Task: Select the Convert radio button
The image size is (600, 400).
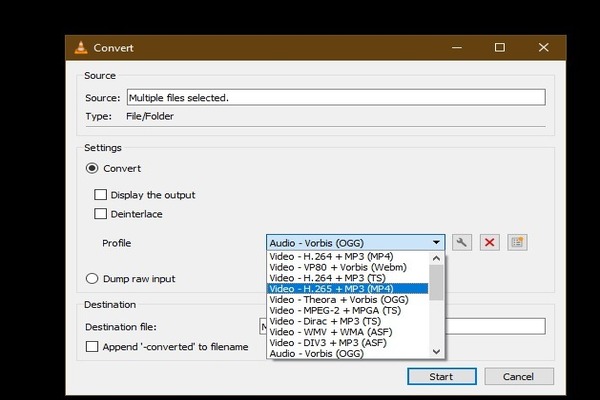Action: point(92,168)
